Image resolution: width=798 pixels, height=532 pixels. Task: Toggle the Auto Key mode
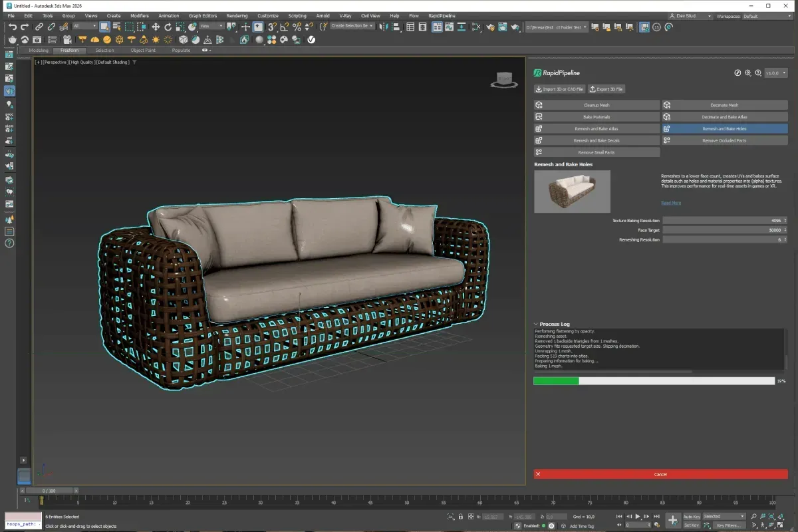[x=692, y=516]
